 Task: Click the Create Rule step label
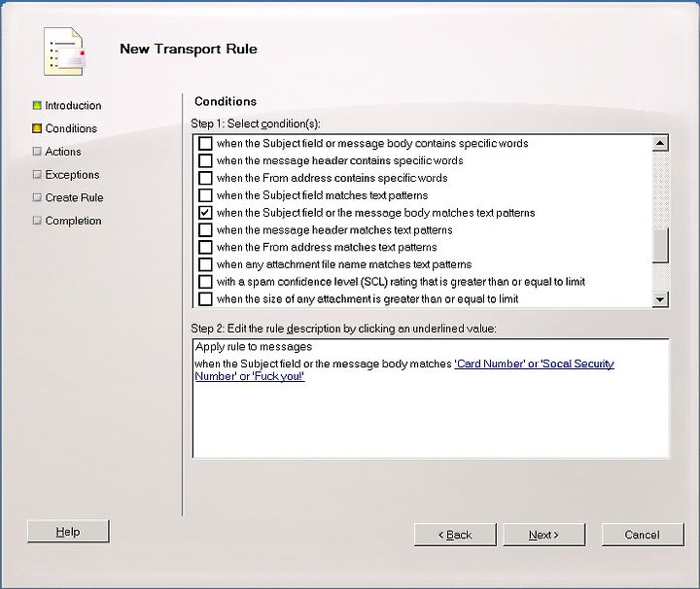tap(74, 197)
